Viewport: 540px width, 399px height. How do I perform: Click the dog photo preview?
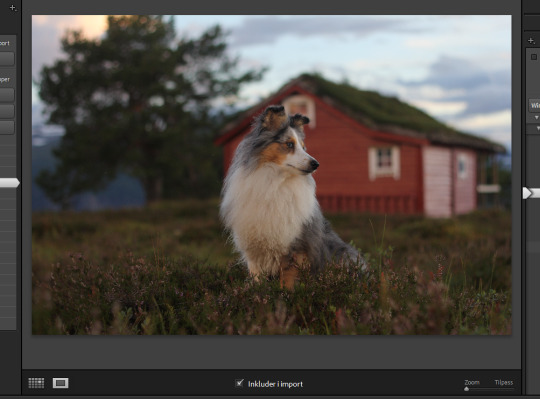click(x=272, y=175)
